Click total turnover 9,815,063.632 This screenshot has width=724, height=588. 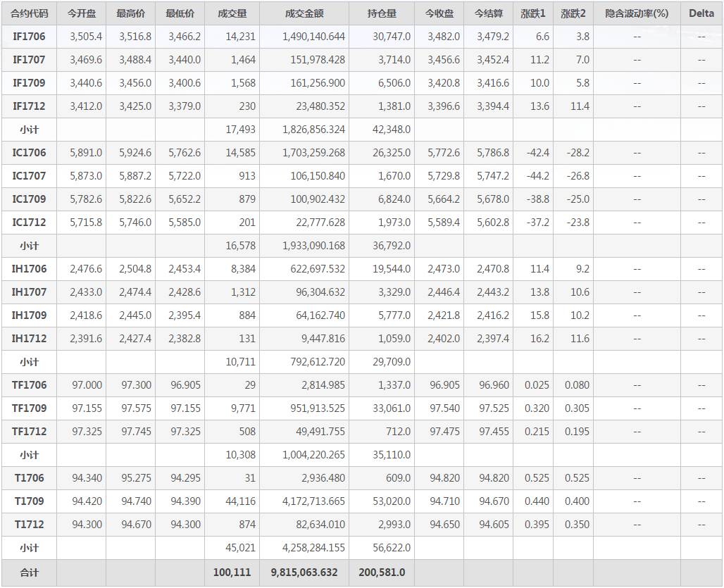(304, 573)
